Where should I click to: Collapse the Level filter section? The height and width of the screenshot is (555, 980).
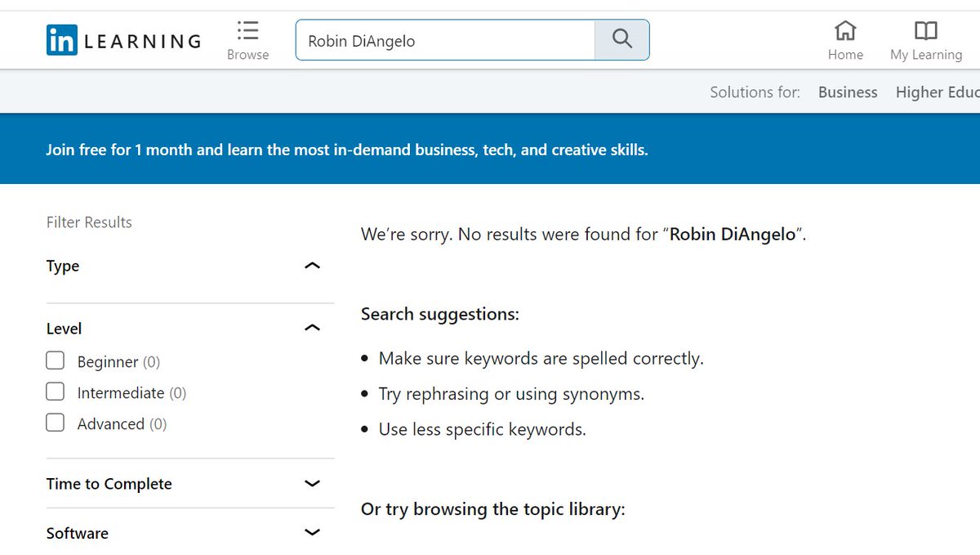(x=312, y=327)
